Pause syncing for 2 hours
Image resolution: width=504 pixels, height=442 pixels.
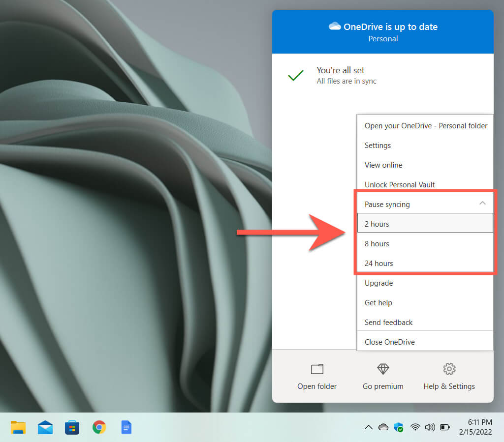click(425, 223)
